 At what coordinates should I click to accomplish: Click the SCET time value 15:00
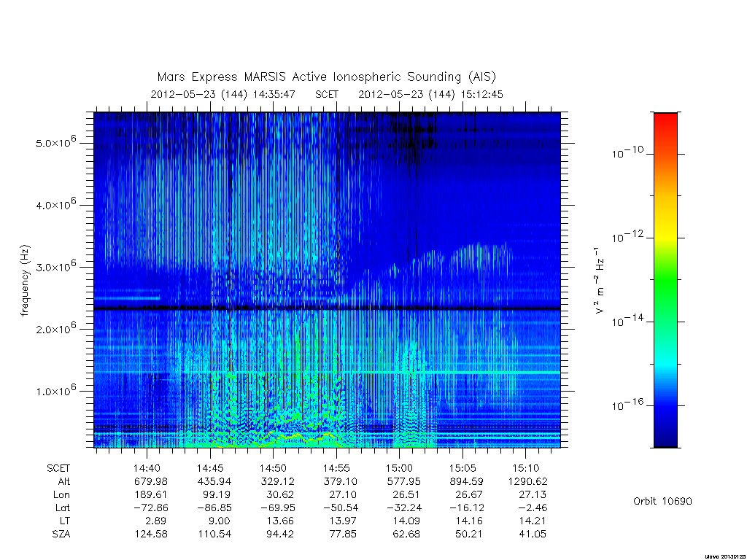click(x=399, y=468)
